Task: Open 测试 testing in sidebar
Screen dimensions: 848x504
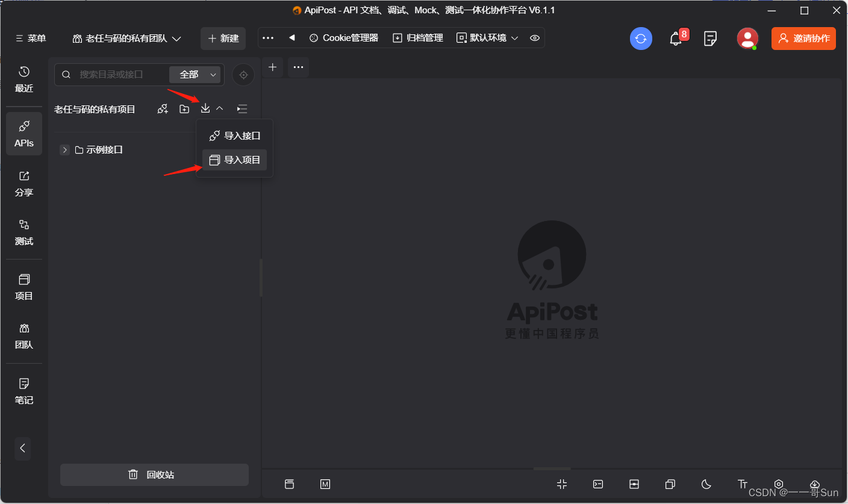Action: click(24, 232)
